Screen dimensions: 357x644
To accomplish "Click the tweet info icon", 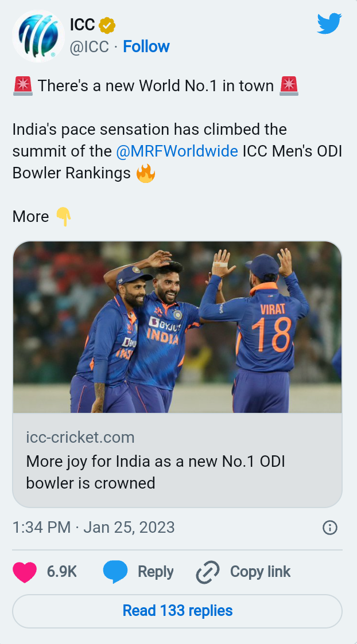I will pyautogui.click(x=330, y=528).
